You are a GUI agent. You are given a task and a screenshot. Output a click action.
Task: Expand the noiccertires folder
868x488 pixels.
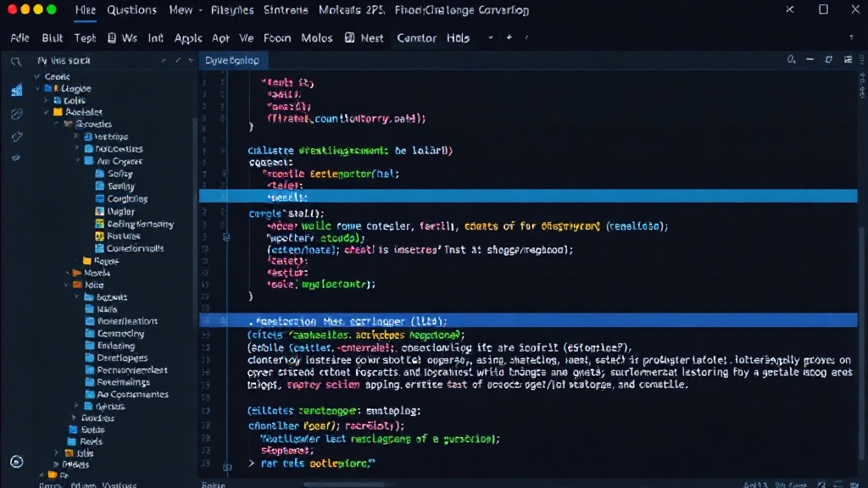77,148
